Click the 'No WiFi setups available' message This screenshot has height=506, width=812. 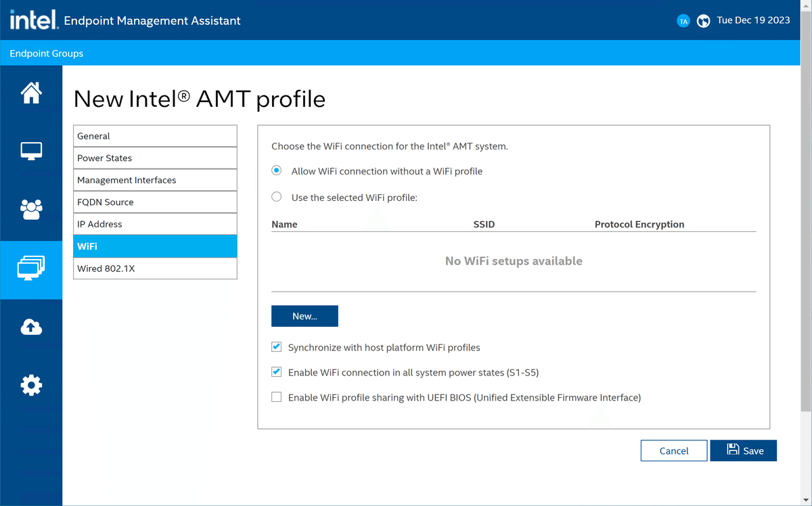[x=514, y=260]
